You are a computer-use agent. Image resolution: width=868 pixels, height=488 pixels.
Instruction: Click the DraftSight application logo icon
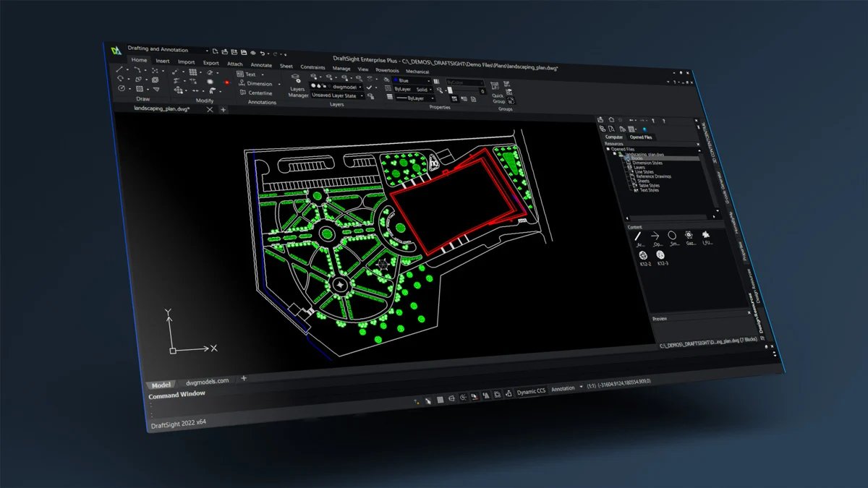116,50
